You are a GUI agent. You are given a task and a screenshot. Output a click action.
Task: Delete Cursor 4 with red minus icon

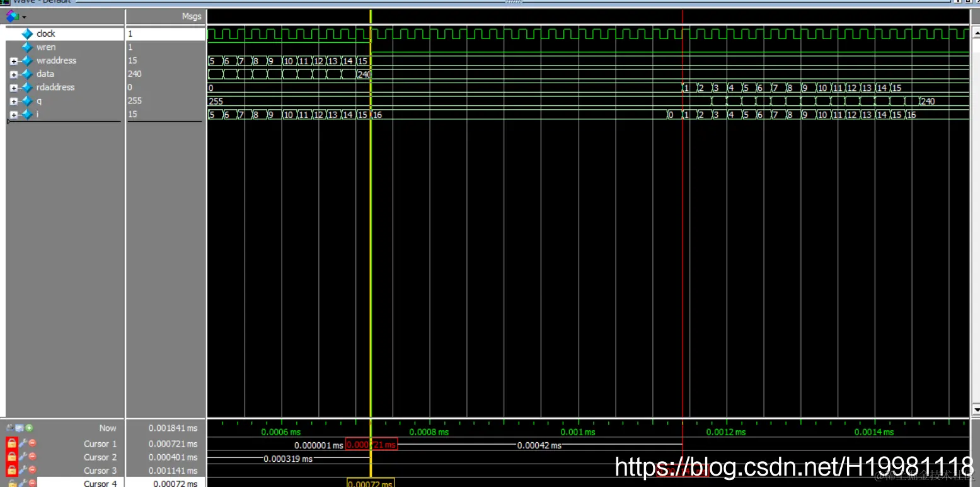32,483
